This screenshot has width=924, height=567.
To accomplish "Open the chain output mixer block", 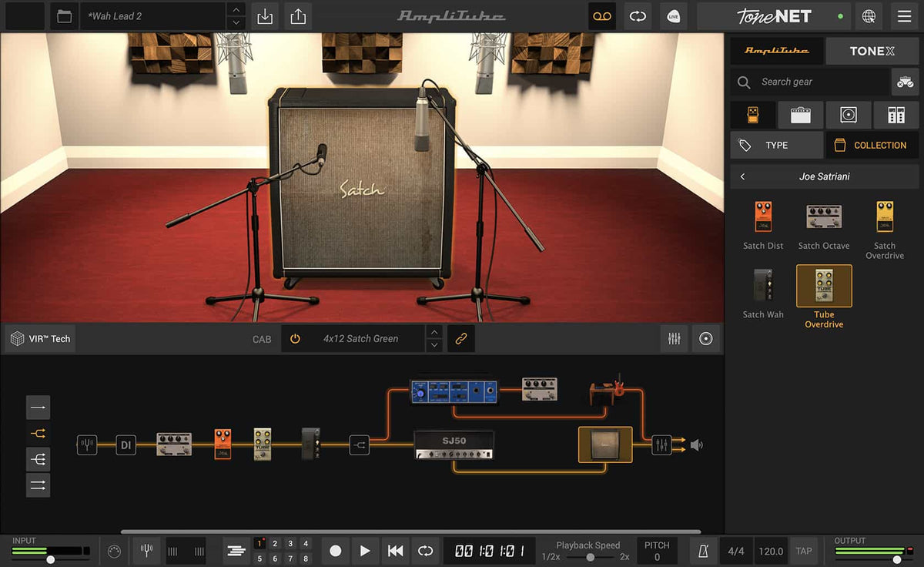I will click(661, 445).
